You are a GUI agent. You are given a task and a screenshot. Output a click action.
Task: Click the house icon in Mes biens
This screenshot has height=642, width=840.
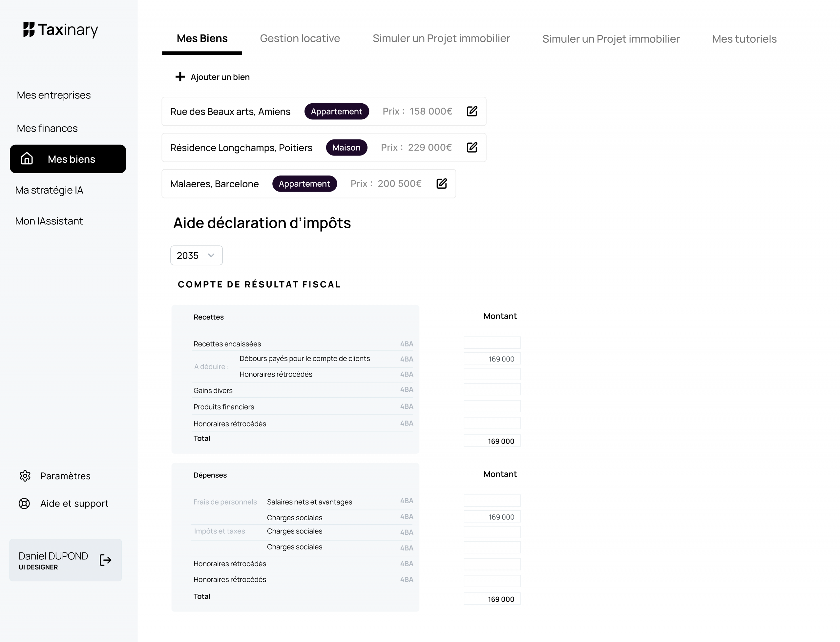27,158
